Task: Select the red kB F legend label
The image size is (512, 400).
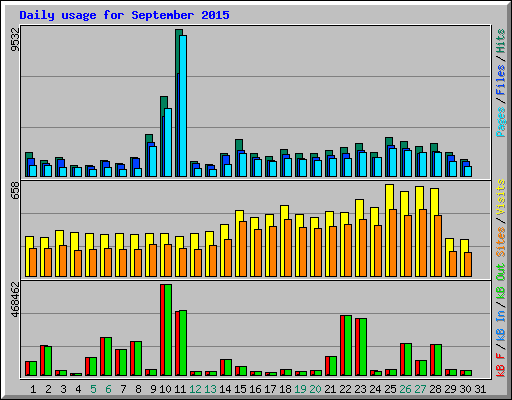Action: click(500, 365)
